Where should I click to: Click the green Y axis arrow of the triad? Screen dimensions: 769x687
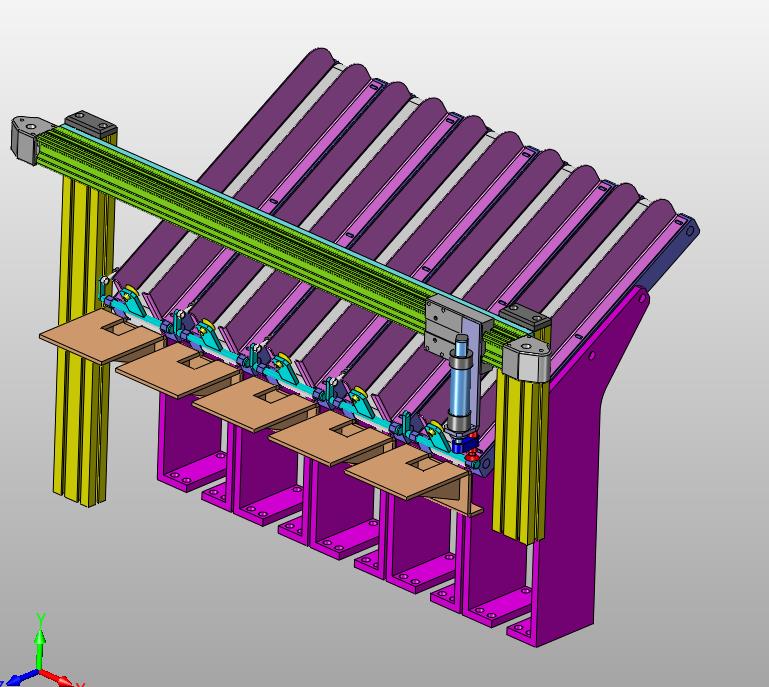pyautogui.click(x=40, y=642)
